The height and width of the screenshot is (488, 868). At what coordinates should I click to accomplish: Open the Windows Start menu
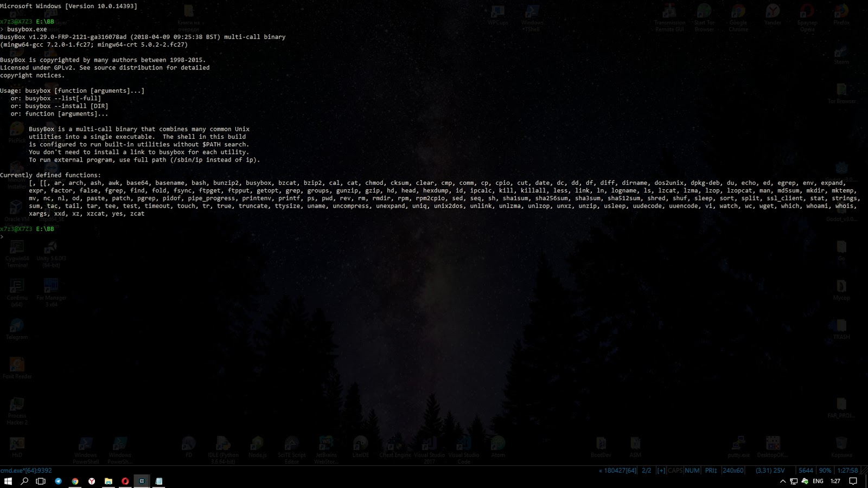[8, 481]
